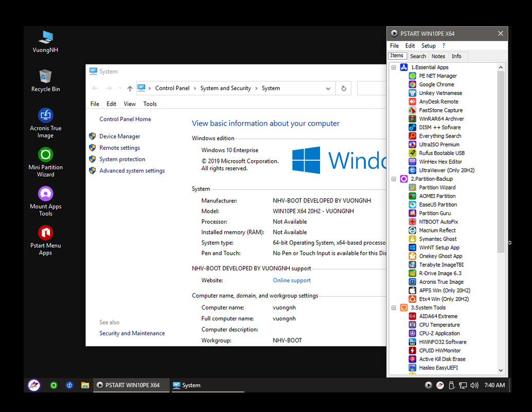Open System protection link
532x412 pixels.
click(122, 159)
